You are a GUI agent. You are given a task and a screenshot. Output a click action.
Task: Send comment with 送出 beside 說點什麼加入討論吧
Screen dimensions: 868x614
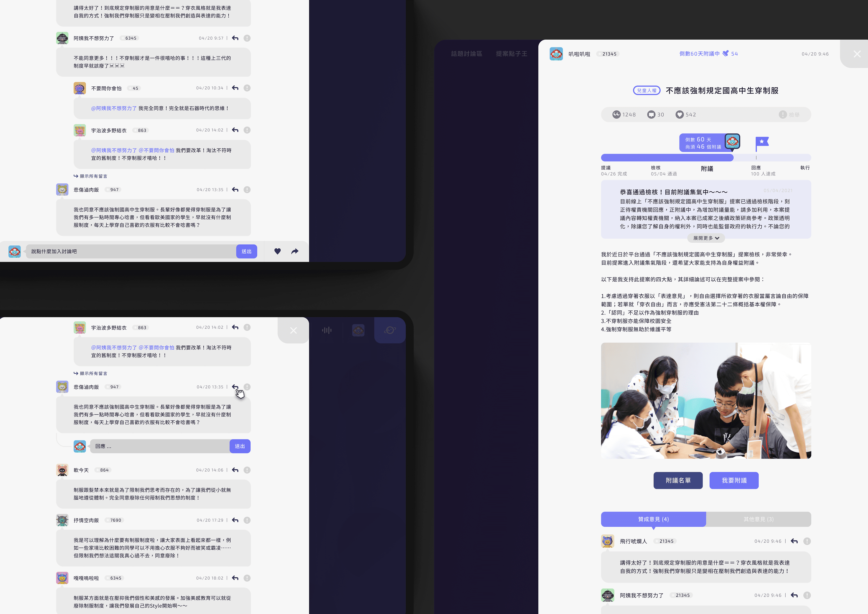point(246,252)
